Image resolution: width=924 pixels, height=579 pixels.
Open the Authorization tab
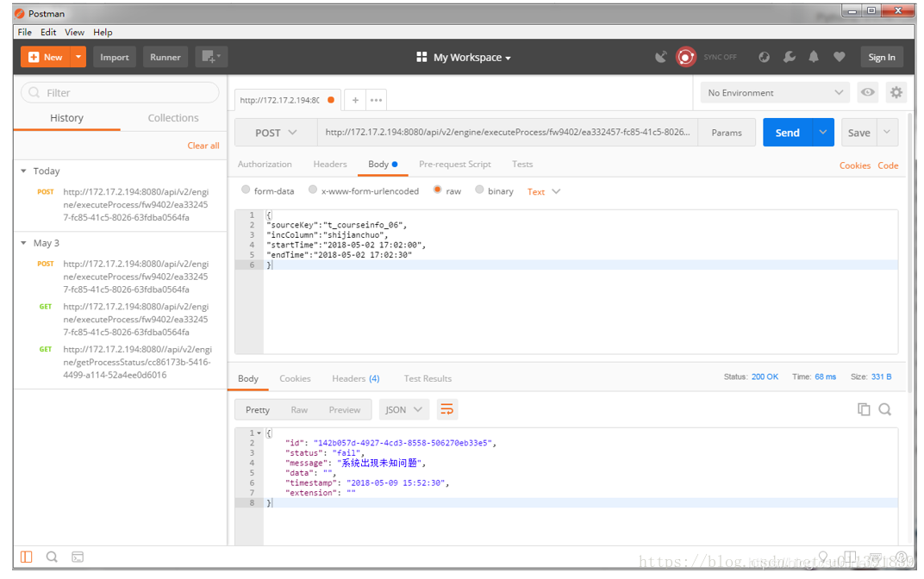click(265, 165)
